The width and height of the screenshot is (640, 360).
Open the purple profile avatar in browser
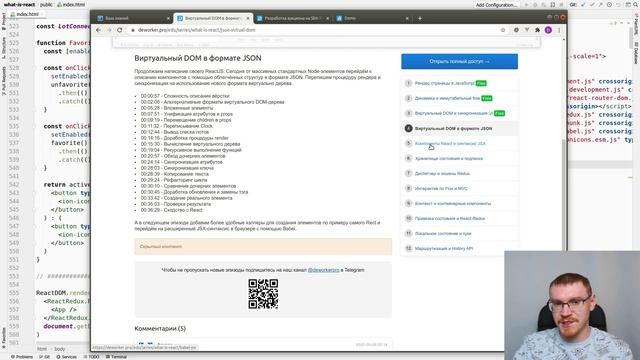click(x=548, y=30)
